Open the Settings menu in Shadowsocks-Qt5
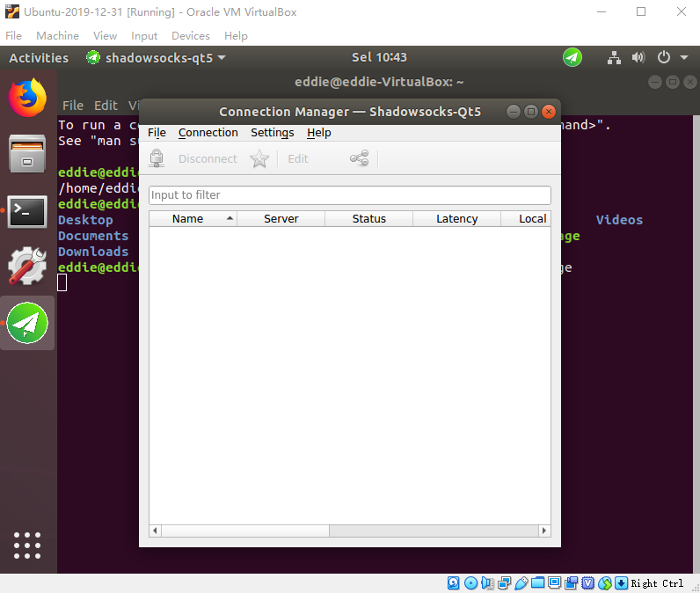 pos(273,133)
